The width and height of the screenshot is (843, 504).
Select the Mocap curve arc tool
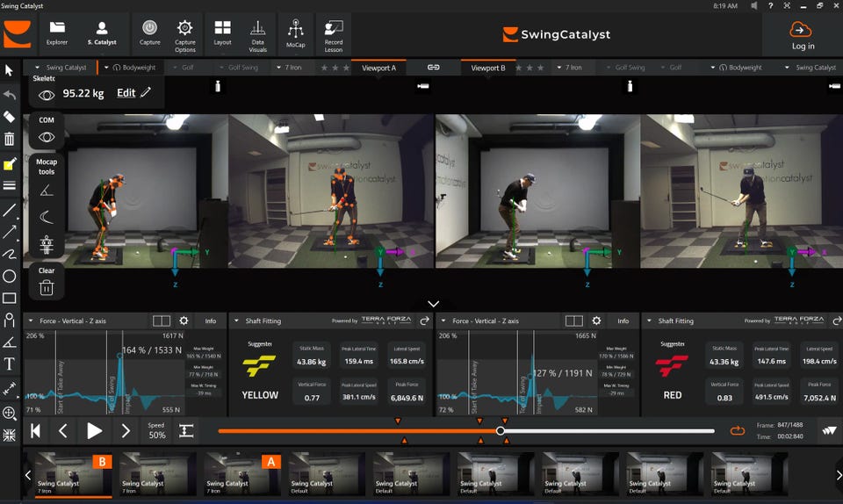[x=47, y=217]
